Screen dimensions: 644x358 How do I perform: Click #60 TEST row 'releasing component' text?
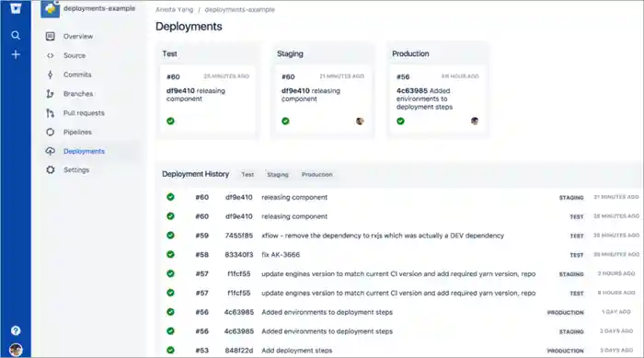294,216
